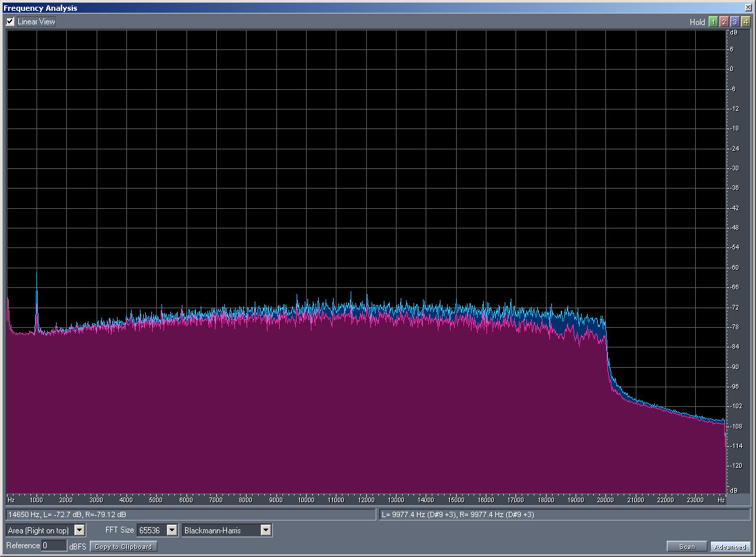Image resolution: width=756 pixels, height=557 pixels.
Task: Click the 10000 label on frequency axis
Action: coord(306,500)
